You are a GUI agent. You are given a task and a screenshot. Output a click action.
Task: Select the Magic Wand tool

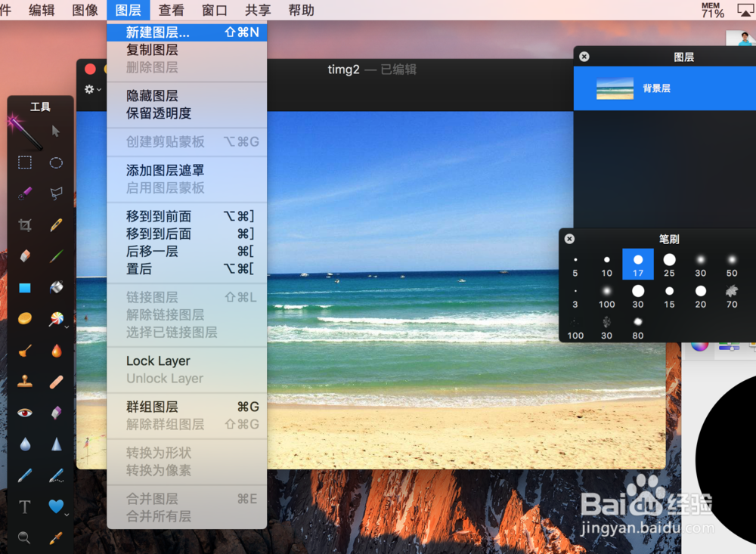[x=24, y=132]
